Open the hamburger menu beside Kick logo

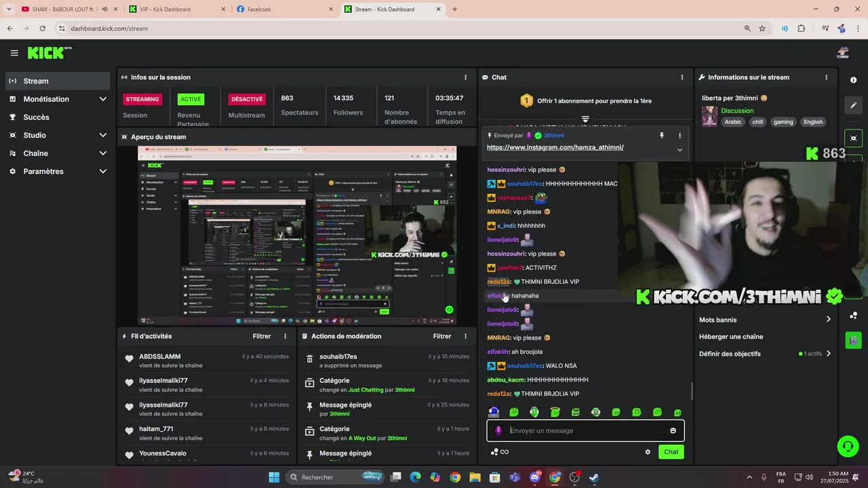pyautogui.click(x=14, y=53)
